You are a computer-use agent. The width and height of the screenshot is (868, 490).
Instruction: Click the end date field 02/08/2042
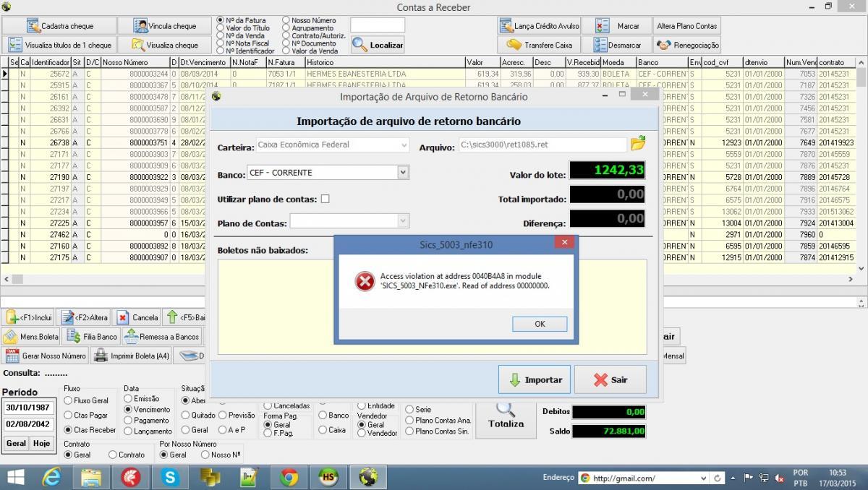coord(29,424)
